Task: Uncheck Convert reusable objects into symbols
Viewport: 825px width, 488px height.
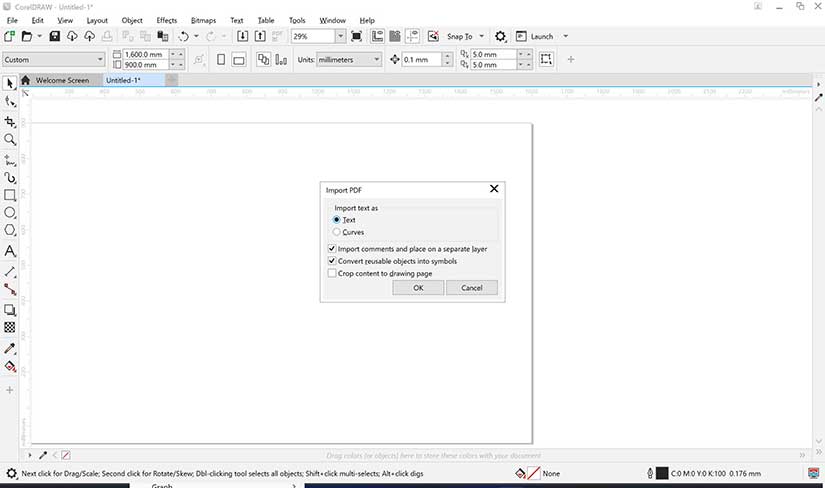Action: [331, 261]
